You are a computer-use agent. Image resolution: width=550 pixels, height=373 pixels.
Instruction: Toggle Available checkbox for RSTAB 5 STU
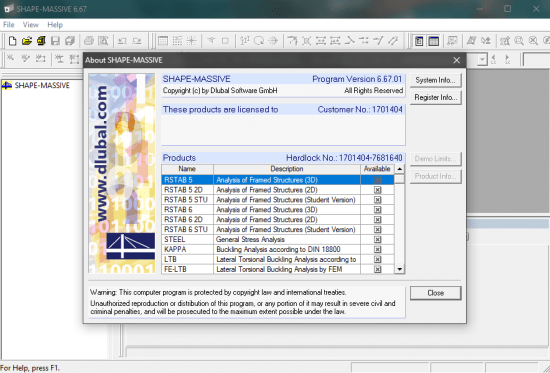click(377, 200)
